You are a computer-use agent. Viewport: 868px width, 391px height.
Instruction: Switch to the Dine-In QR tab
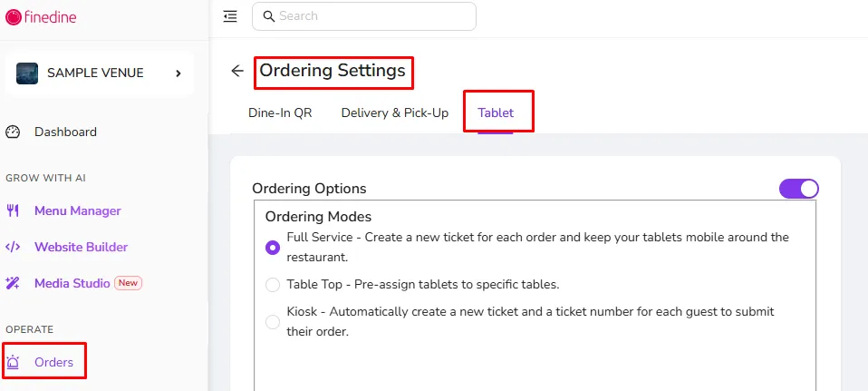[x=280, y=112]
